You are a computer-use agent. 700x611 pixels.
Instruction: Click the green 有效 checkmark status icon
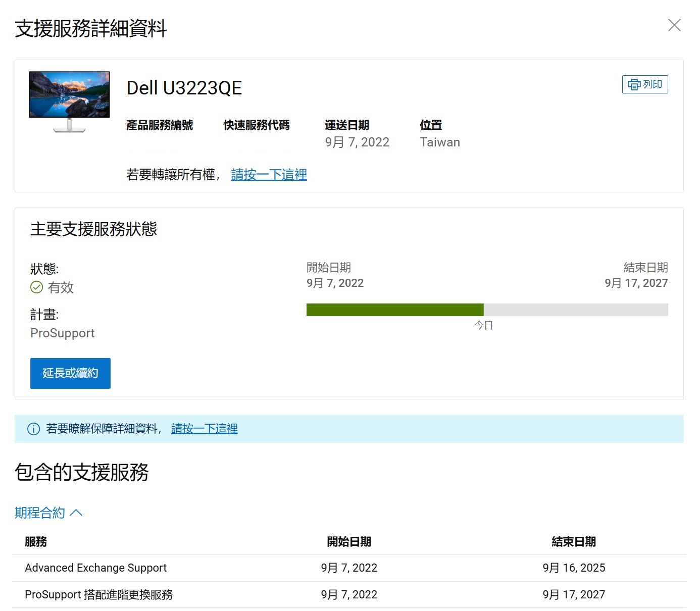pos(37,287)
